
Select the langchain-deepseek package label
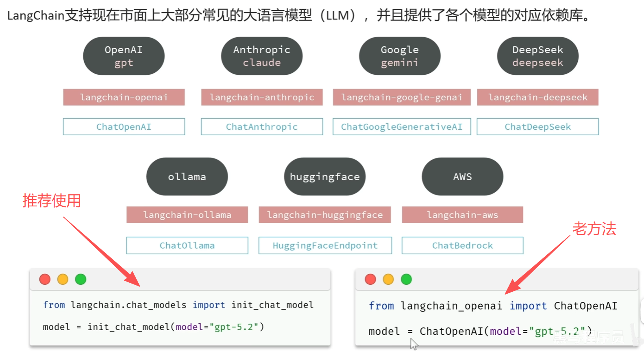(538, 97)
